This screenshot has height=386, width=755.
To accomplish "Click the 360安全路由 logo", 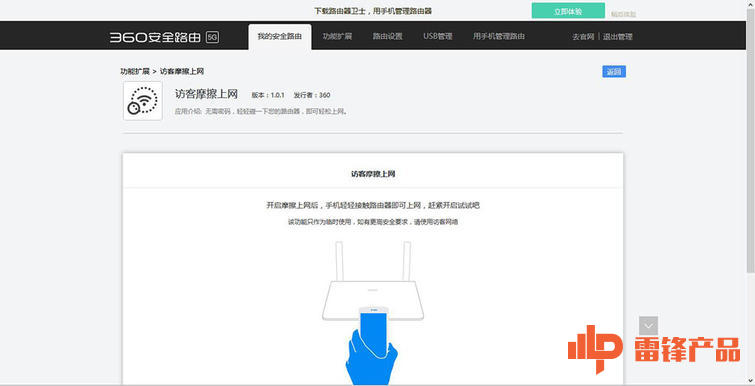I will coord(156,38).
